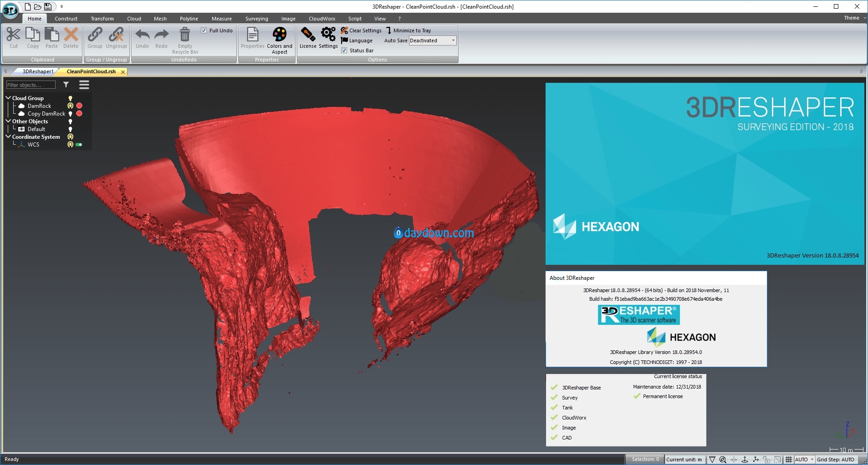
Task: Click the filter funnel icon in tree panel
Action: click(x=66, y=85)
